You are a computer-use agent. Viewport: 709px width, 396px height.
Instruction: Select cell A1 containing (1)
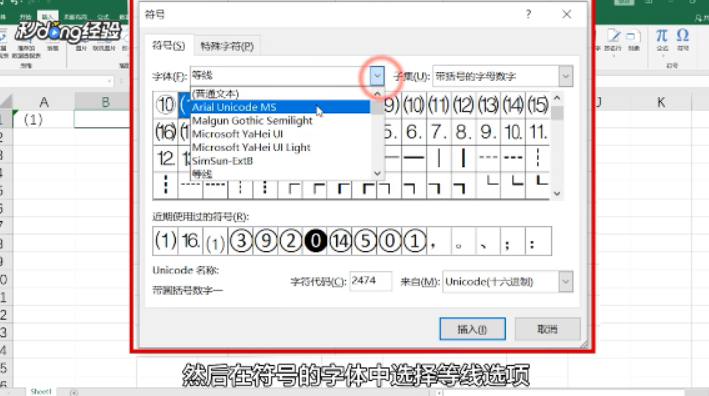(44, 120)
